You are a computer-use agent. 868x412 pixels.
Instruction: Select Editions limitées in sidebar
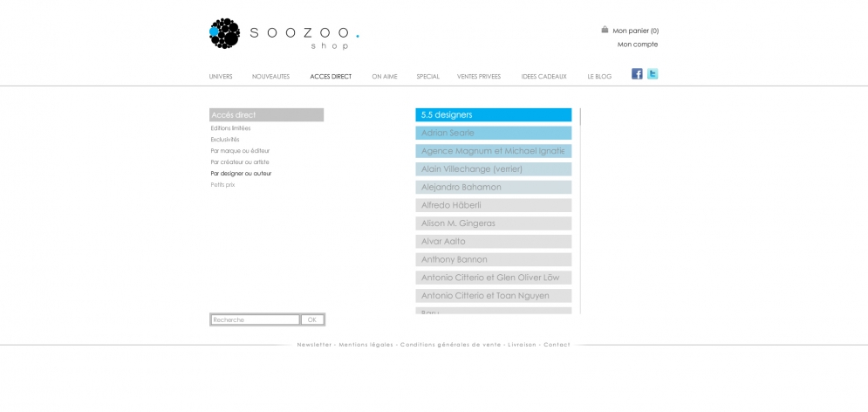tap(231, 128)
